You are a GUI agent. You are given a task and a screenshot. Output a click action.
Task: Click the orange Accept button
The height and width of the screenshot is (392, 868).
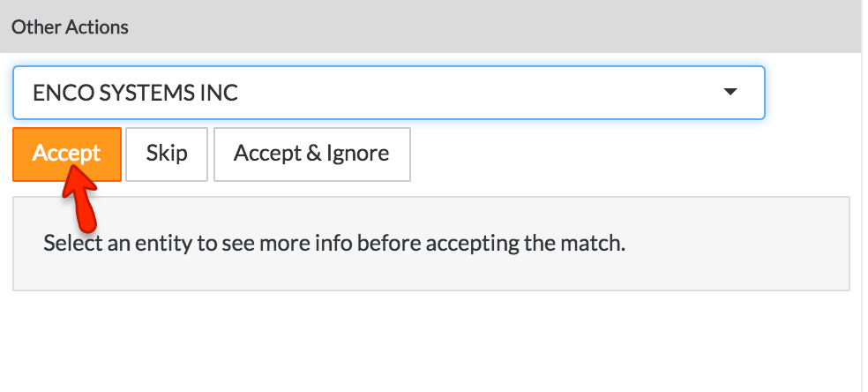coord(66,154)
